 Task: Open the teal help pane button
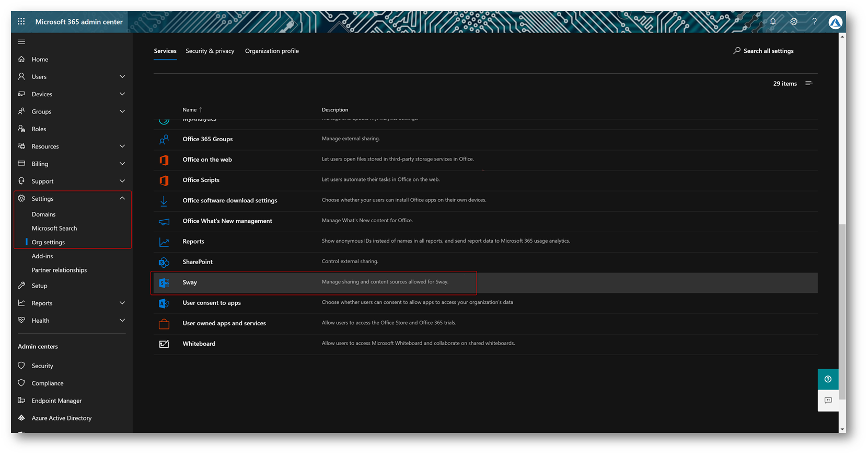[828, 379]
